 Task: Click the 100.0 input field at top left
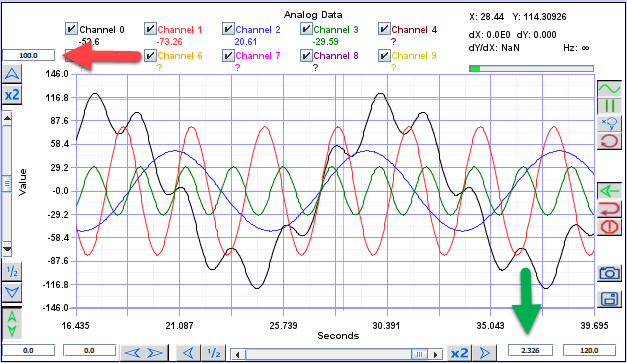28,55
